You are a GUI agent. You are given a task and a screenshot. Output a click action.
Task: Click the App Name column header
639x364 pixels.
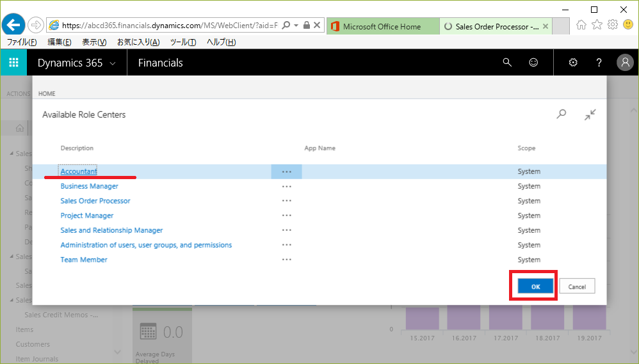point(320,148)
